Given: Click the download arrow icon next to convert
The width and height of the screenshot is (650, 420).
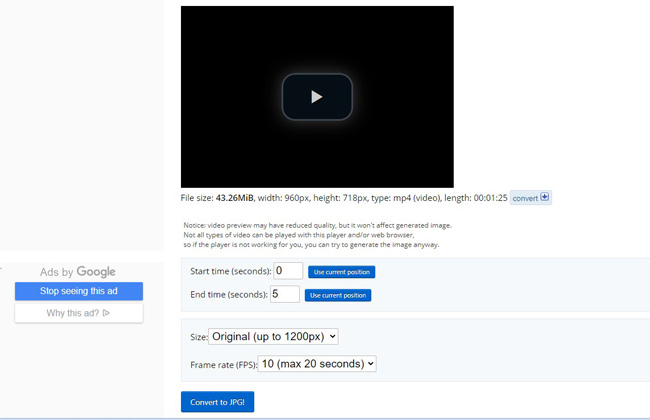Looking at the screenshot, I should click(545, 197).
